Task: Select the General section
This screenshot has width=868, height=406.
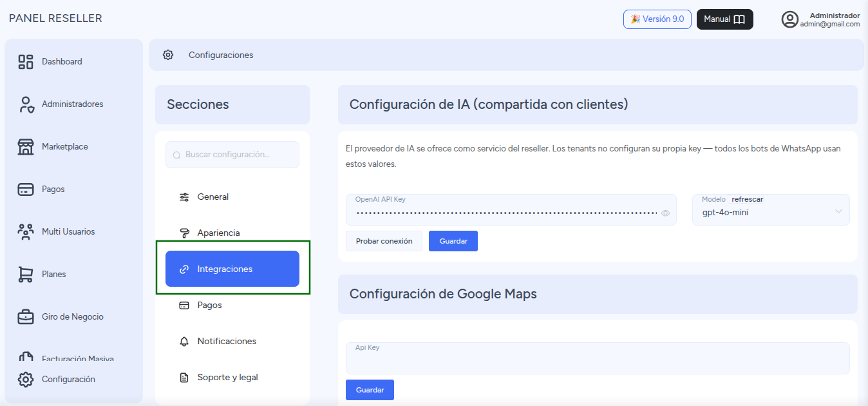Action: (x=232, y=197)
